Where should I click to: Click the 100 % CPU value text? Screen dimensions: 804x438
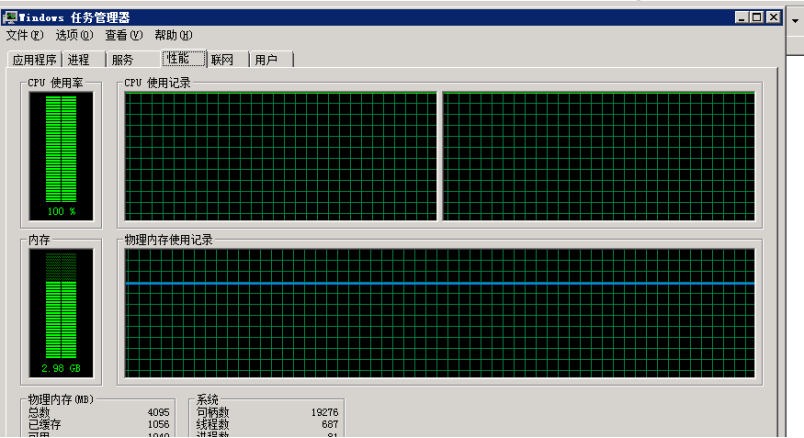(62, 211)
